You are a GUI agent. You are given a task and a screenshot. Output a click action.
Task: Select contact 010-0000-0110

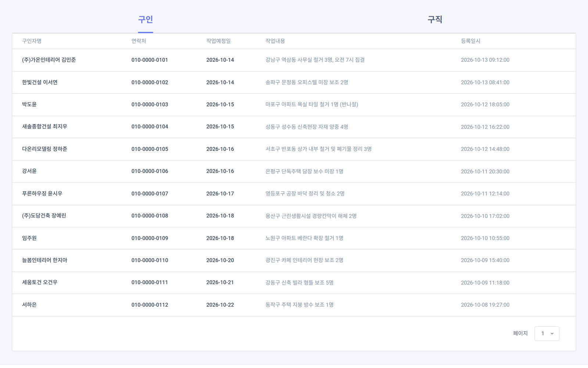point(150,260)
